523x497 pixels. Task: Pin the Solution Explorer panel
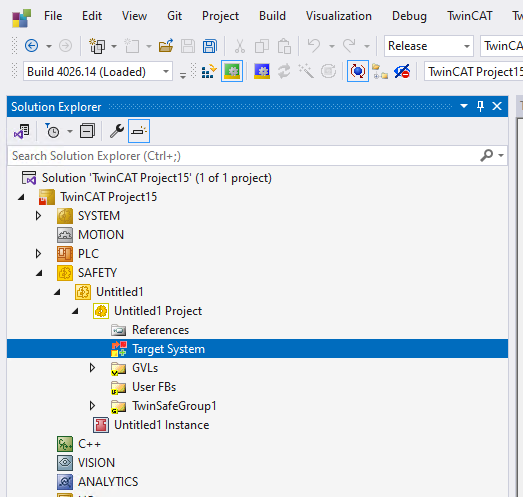coord(480,106)
